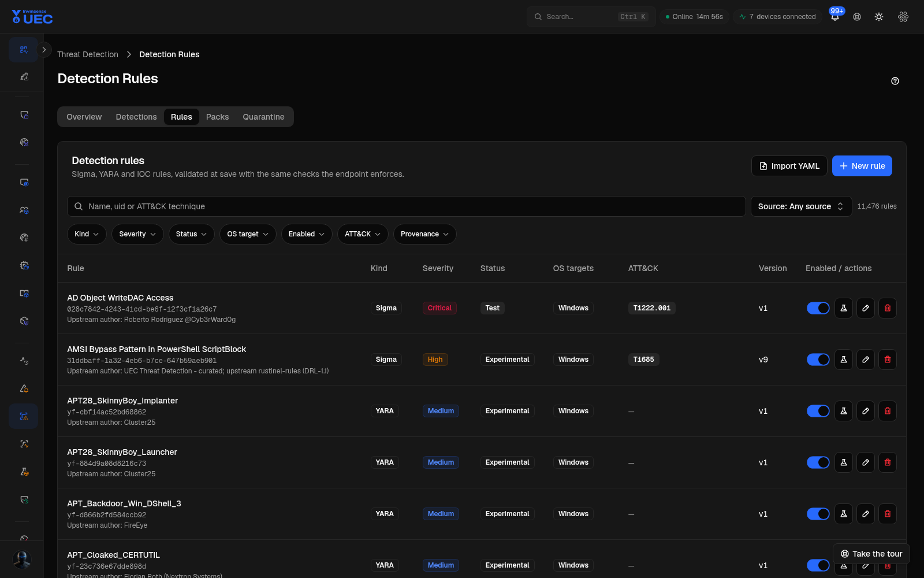Delete the AD Object WriteDAC Access rule
The height and width of the screenshot is (578, 924).
pyautogui.click(x=888, y=308)
